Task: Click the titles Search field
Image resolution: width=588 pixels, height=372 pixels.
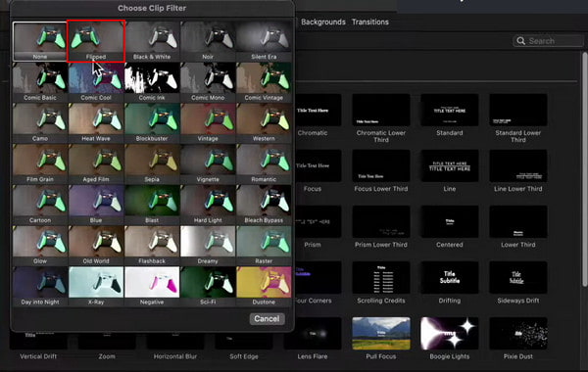Action: [548, 41]
